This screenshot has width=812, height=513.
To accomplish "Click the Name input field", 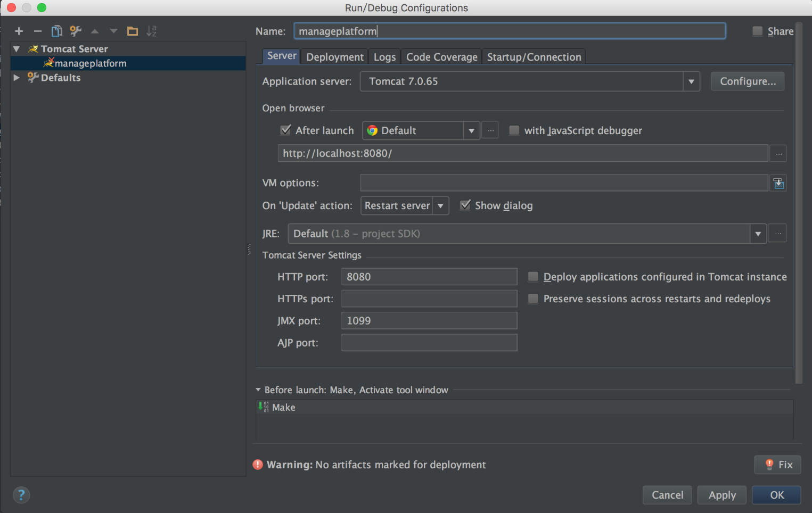I will pos(510,31).
